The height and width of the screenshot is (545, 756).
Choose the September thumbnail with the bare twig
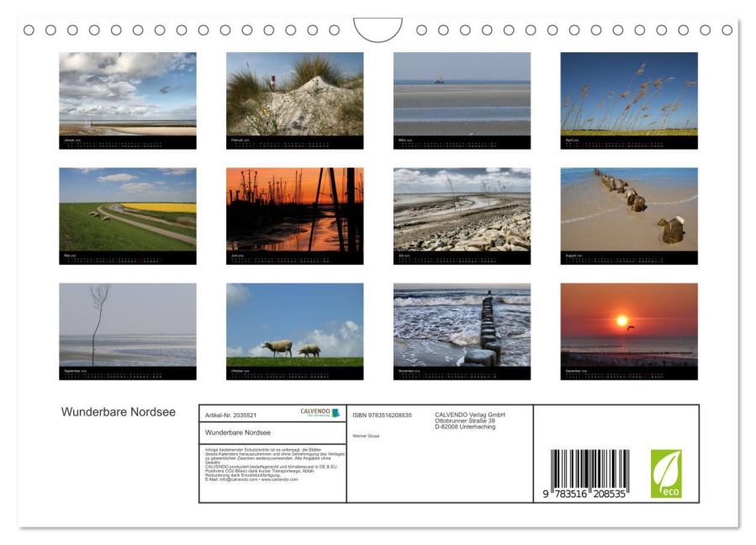coord(128,331)
